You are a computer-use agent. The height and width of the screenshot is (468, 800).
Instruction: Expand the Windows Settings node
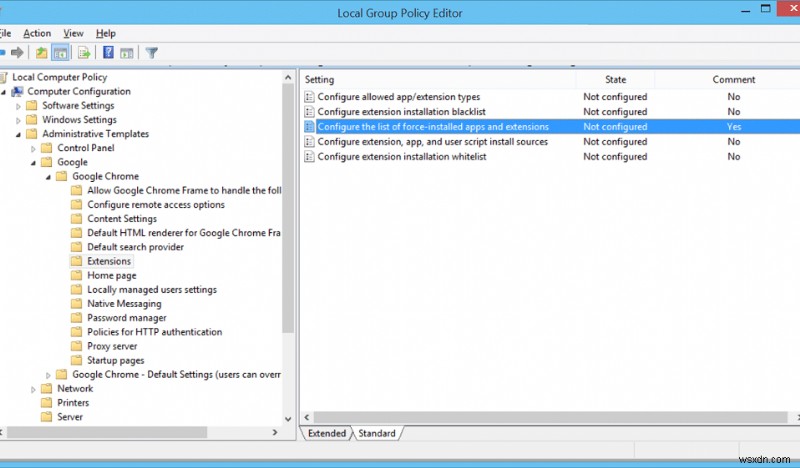[18, 120]
